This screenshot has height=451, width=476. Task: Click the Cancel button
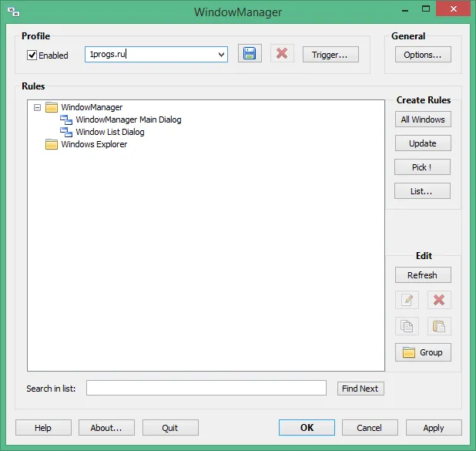[370, 428]
